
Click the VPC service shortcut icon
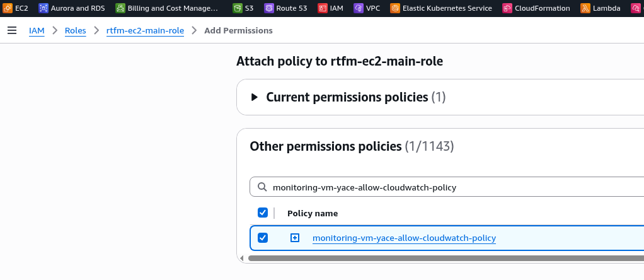[359, 8]
